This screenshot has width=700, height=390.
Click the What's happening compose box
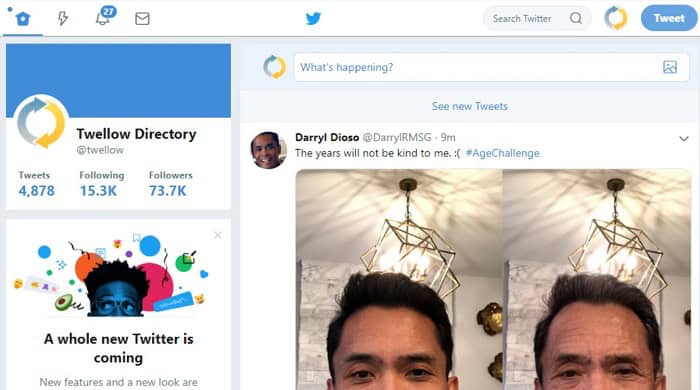478,67
